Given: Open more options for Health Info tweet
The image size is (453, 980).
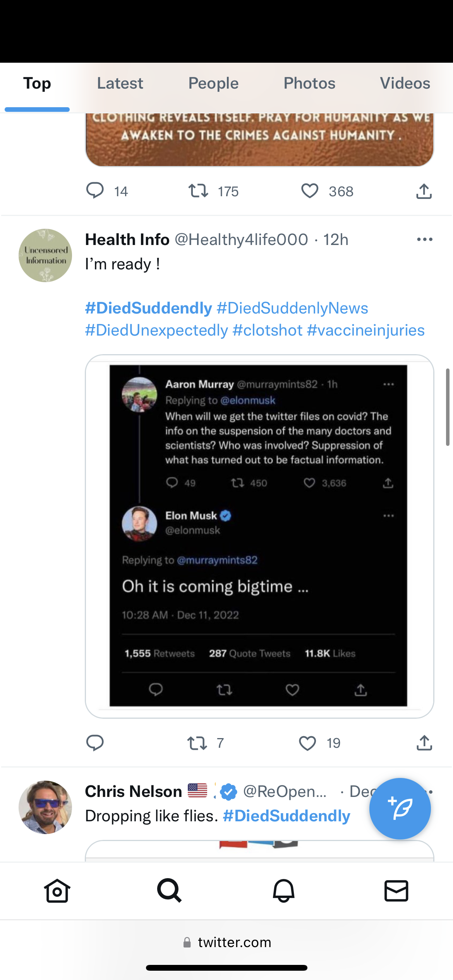Looking at the screenshot, I should pos(424,240).
